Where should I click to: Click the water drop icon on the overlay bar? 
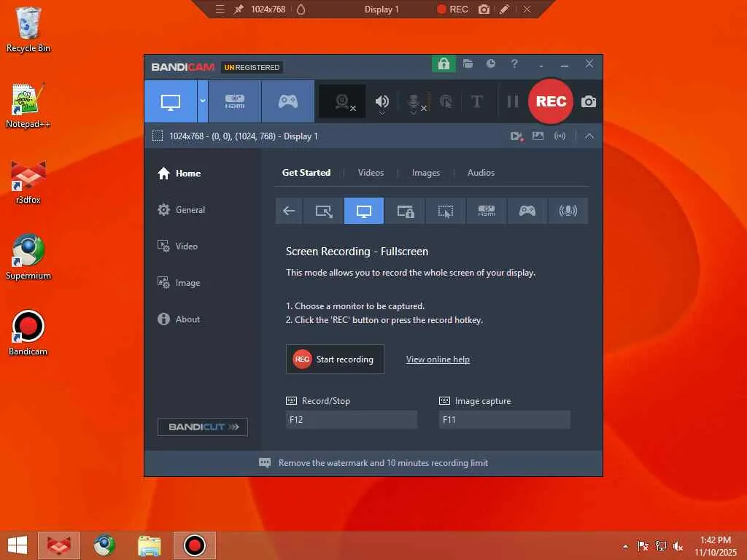pyautogui.click(x=301, y=9)
